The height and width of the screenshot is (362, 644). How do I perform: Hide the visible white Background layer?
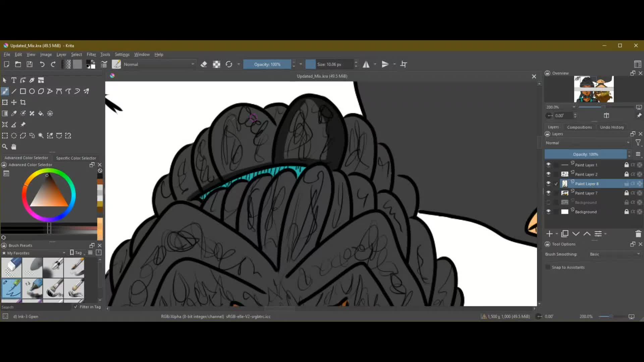pos(548,212)
